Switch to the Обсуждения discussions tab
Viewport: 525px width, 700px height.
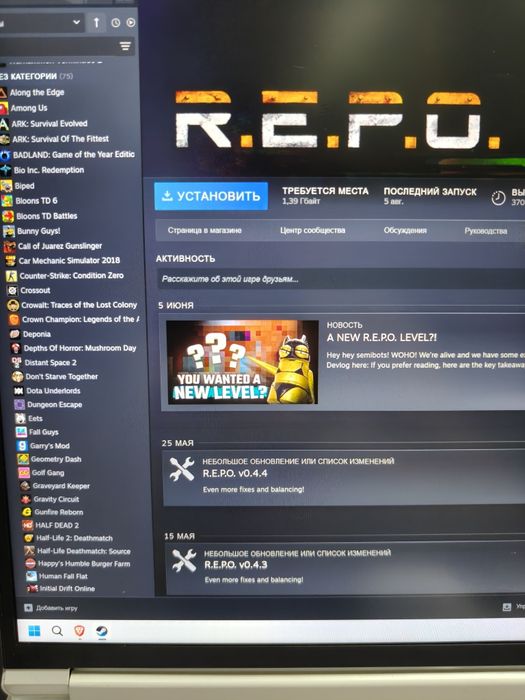[x=405, y=230]
